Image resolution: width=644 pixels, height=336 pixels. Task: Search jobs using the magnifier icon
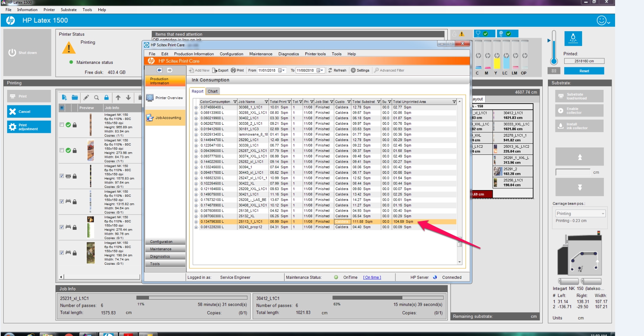coord(97,97)
